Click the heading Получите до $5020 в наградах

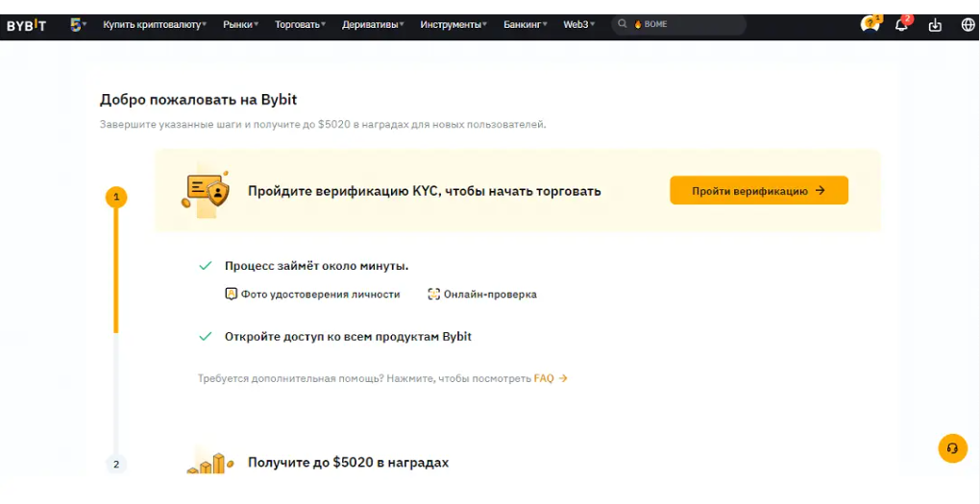tap(348, 463)
